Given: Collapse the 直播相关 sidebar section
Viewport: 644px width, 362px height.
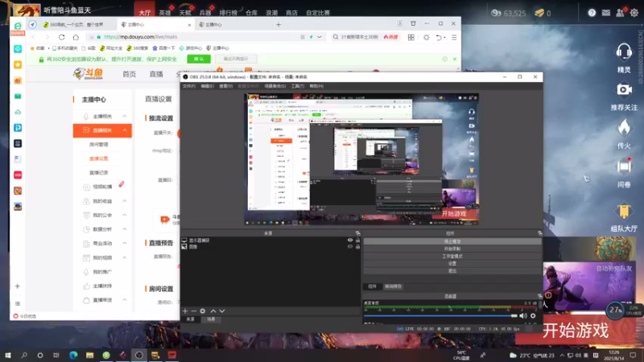Looking at the screenshot, I should tap(125, 130).
